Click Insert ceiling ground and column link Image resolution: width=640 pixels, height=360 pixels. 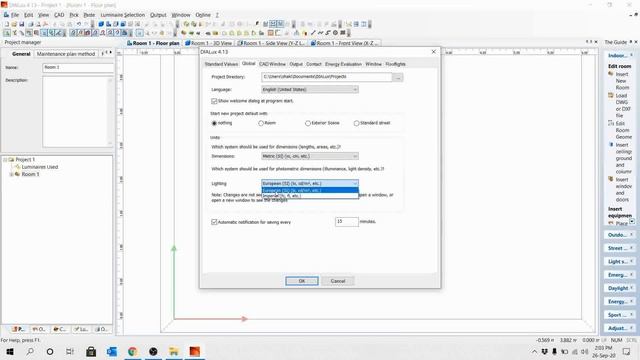point(624,158)
